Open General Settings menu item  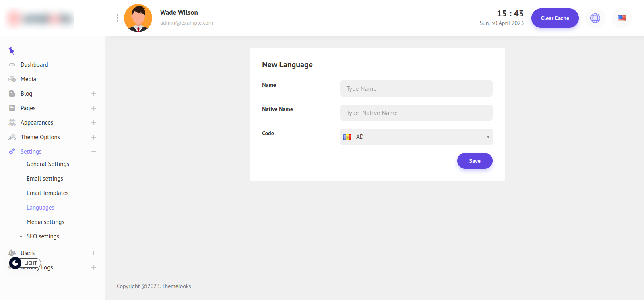[47, 164]
